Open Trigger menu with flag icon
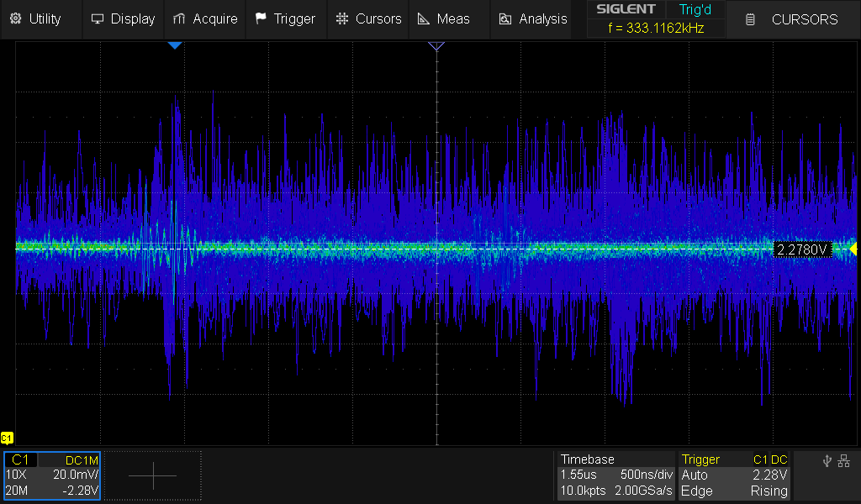This screenshot has width=861, height=504. pos(285,18)
